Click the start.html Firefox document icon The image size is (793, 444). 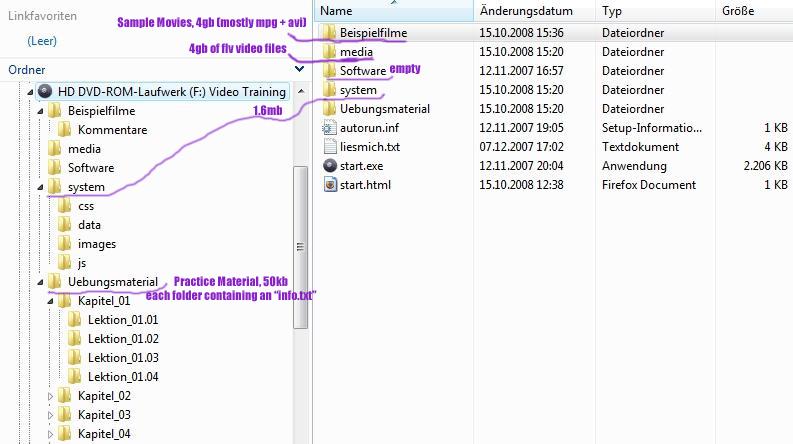pos(330,185)
